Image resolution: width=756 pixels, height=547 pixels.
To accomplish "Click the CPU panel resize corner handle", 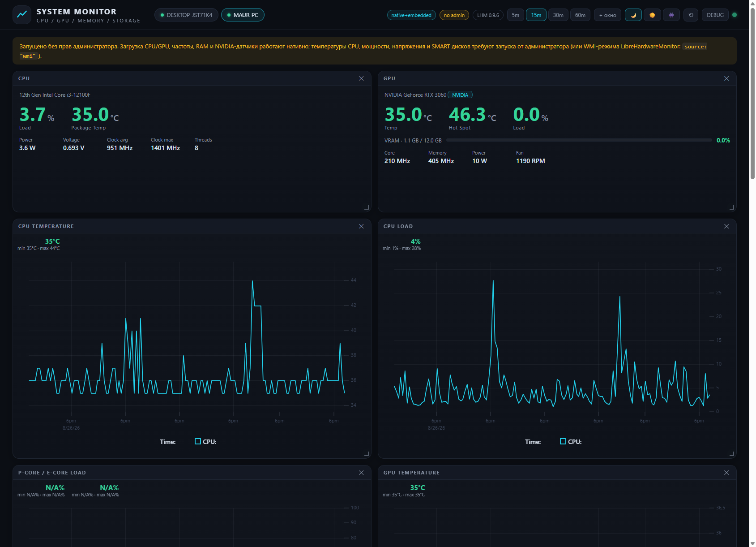I will tap(367, 207).
